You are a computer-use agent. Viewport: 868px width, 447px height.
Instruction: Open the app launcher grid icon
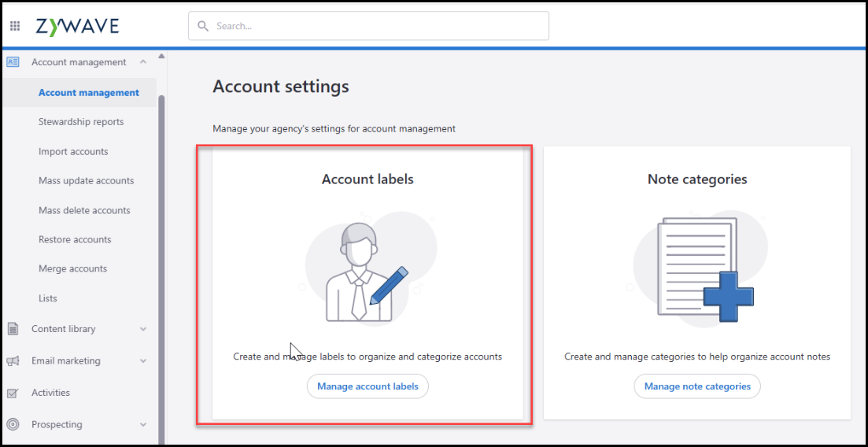[x=15, y=26]
